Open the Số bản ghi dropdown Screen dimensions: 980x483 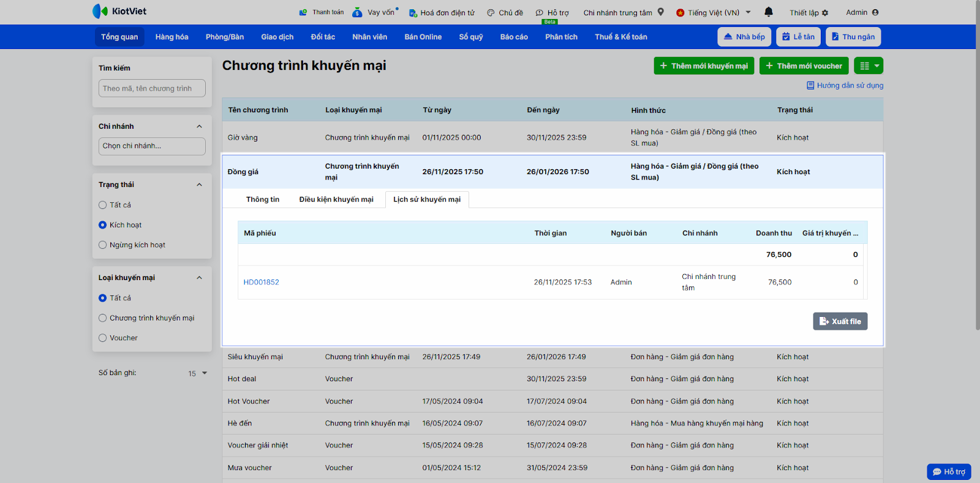[198, 373]
